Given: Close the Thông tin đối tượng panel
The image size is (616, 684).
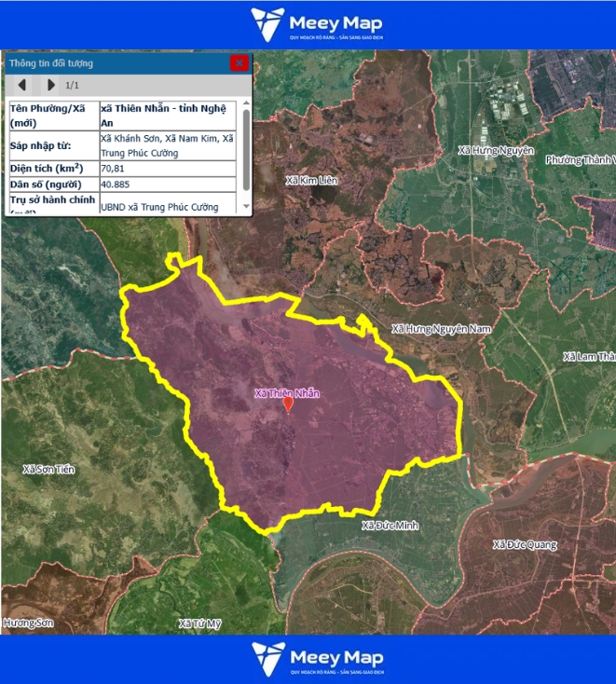Looking at the screenshot, I should [x=240, y=63].
